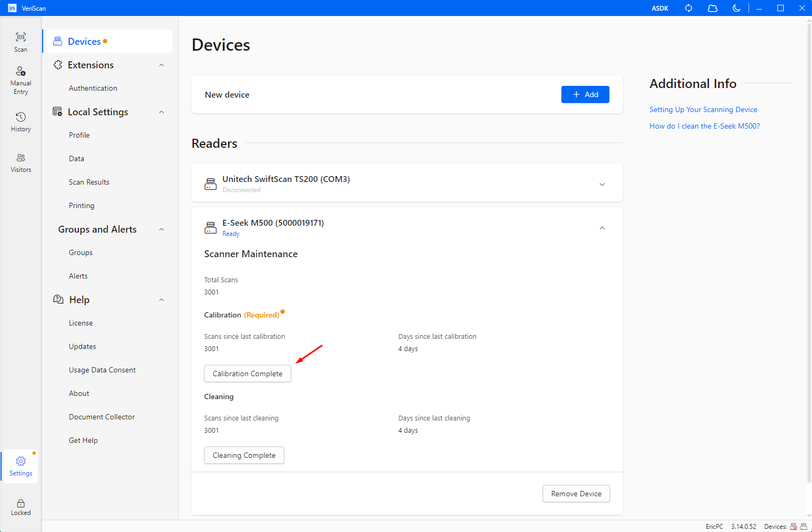Click the sync refresh icon in title bar
Image resolution: width=812 pixels, height=532 pixels.
pos(688,8)
